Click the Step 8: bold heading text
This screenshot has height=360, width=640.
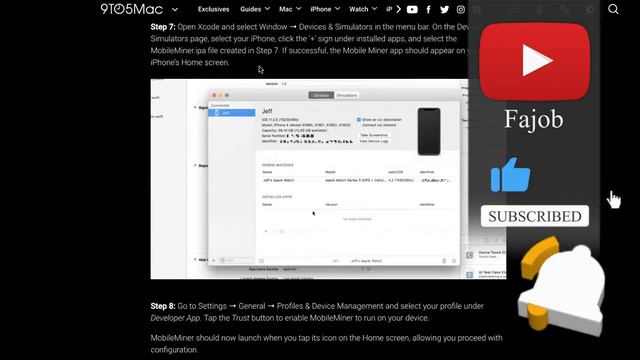(163, 306)
